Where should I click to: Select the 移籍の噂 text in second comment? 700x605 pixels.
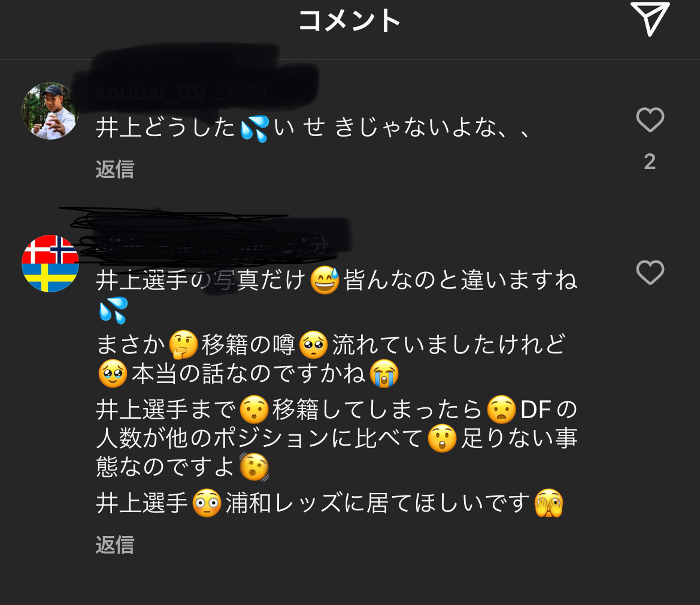pos(249,345)
